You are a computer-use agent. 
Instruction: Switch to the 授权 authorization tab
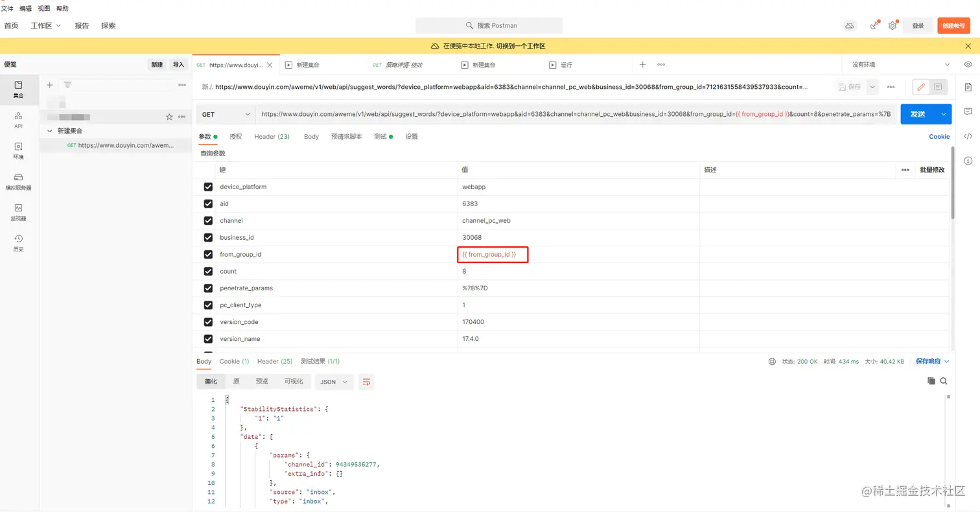point(236,137)
